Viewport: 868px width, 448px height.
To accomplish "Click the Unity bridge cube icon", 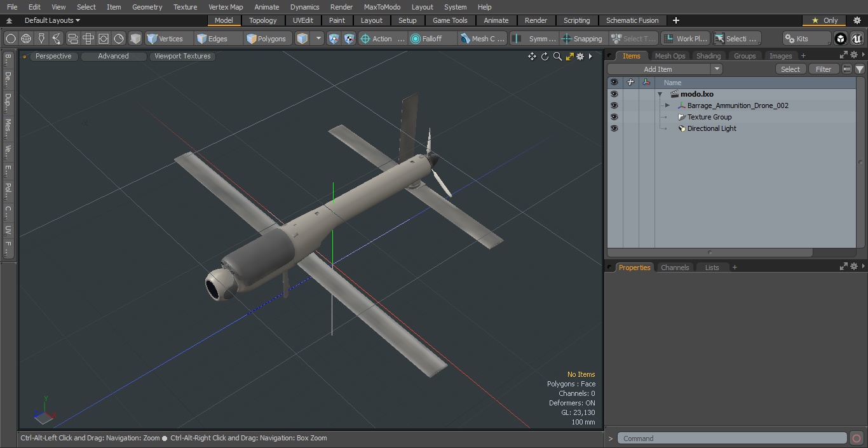I will pyautogui.click(x=841, y=39).
